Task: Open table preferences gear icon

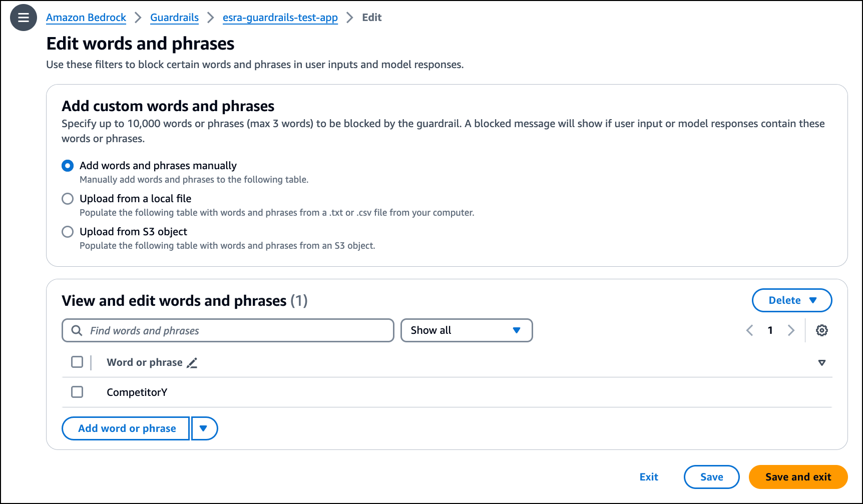Action: 821,330
